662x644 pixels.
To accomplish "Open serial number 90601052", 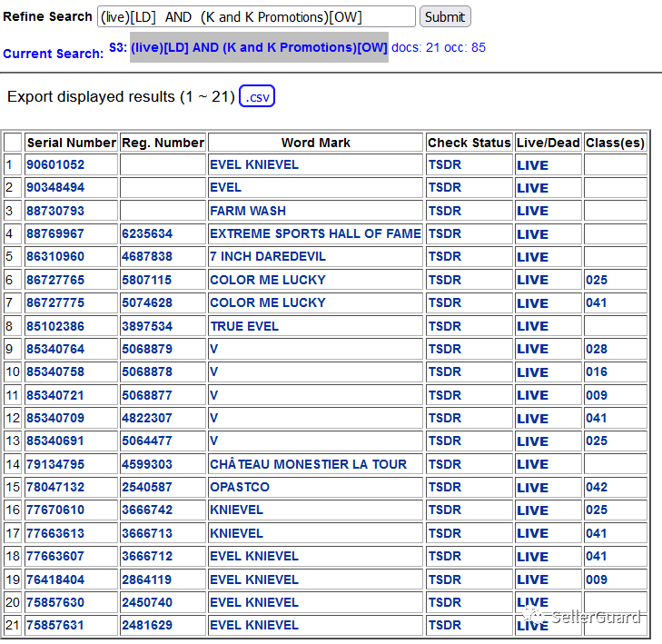I will [x=54, y=165].
